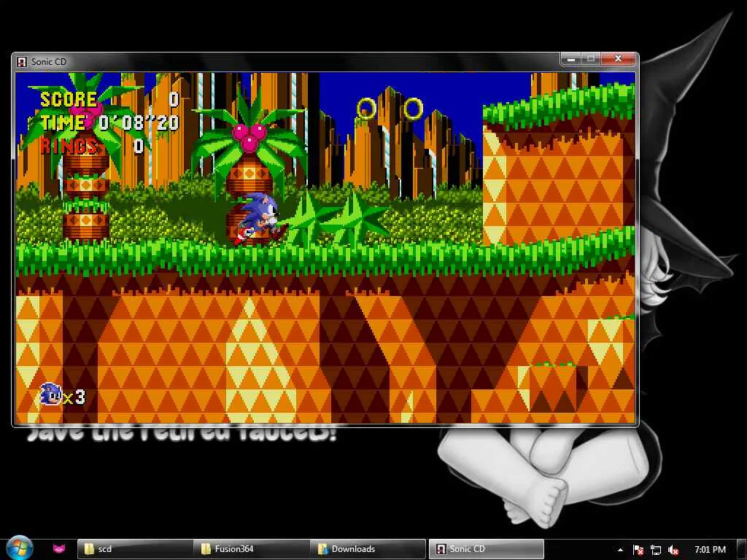Open the Windows Start menu orb
Screen dimensions: 747x560
[19, 548]
